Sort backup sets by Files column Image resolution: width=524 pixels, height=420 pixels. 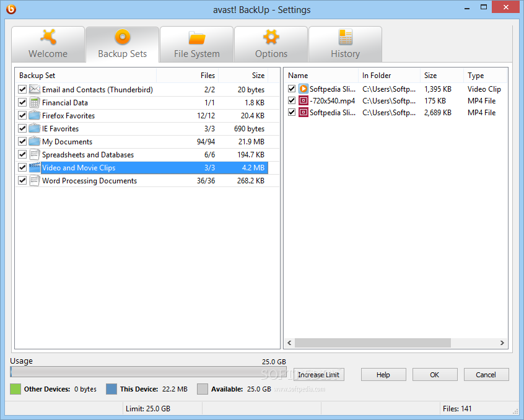pyautogui.click(x=188, y=76)
